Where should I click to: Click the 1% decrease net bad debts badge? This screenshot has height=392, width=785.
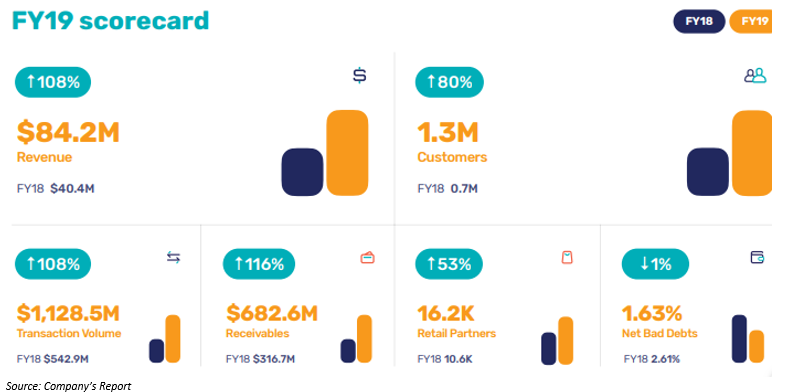tap(655, 264)
